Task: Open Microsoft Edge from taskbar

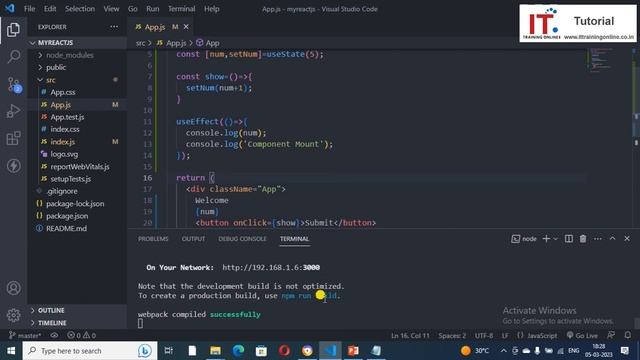Action: [238, 351]
